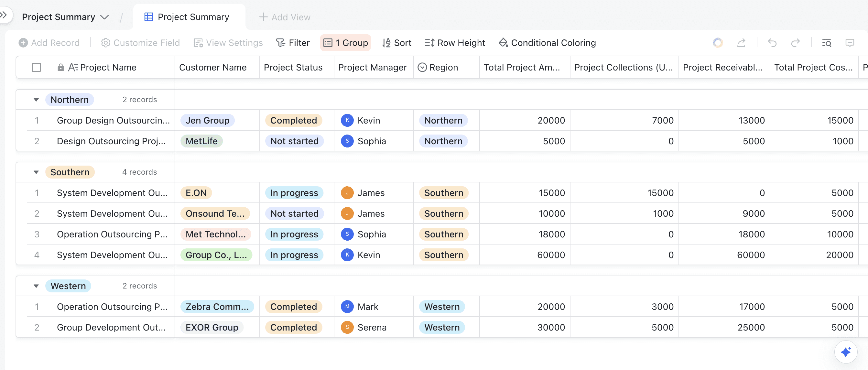The height and width of the screenshot is (370, 868).
Task: Click the redo arrow icon
Action: (795, 43)
